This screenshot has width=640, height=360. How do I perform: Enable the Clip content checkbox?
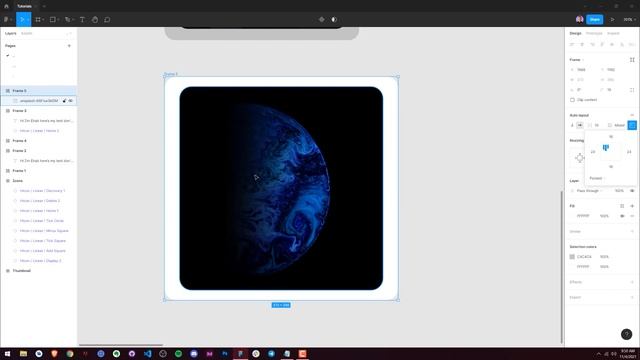[572, 100]
